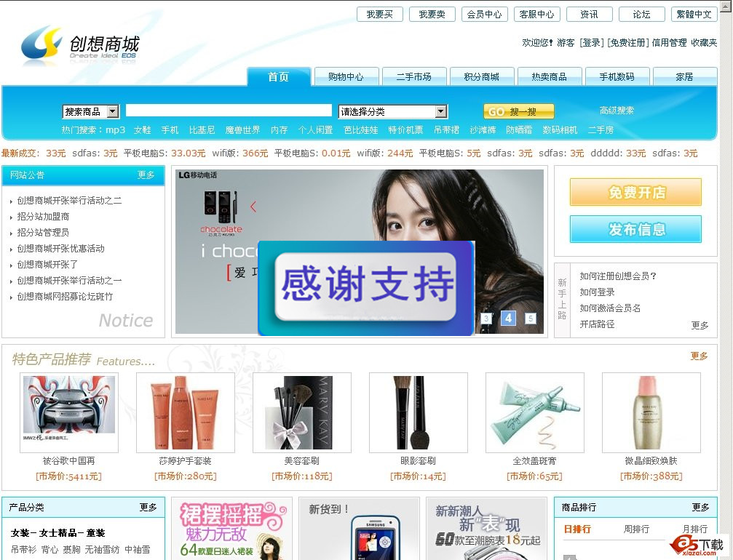Click hot search term mp3
Screen dimensions: 733x560
click(116, 130)
